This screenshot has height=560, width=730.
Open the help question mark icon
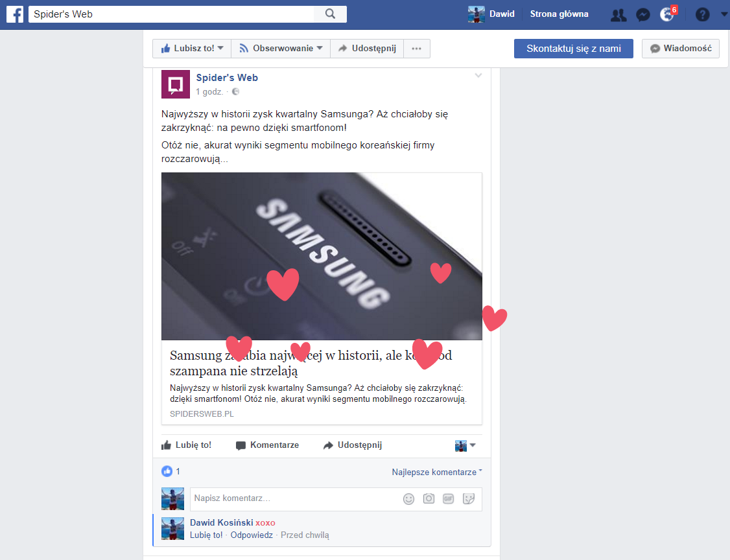tap(702, 15)
